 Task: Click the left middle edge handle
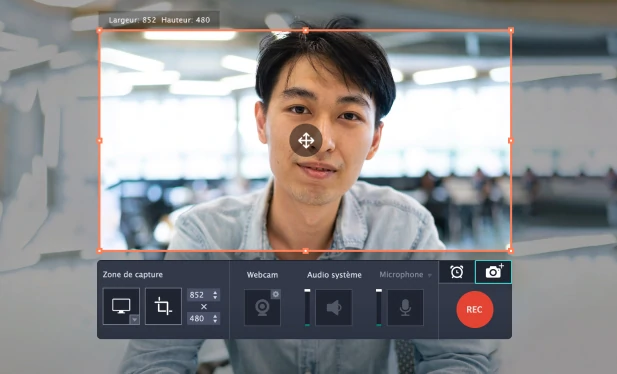[99, 141]
